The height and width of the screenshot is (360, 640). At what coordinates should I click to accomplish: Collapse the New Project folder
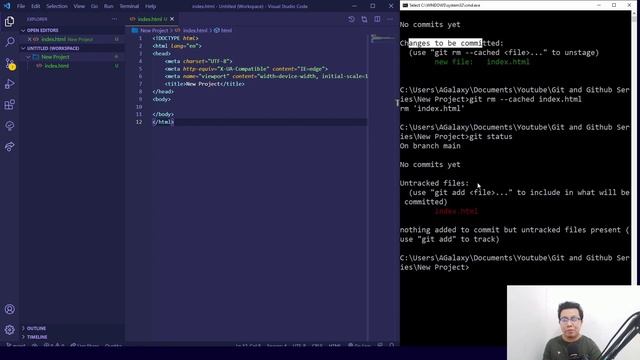[29, 57]
